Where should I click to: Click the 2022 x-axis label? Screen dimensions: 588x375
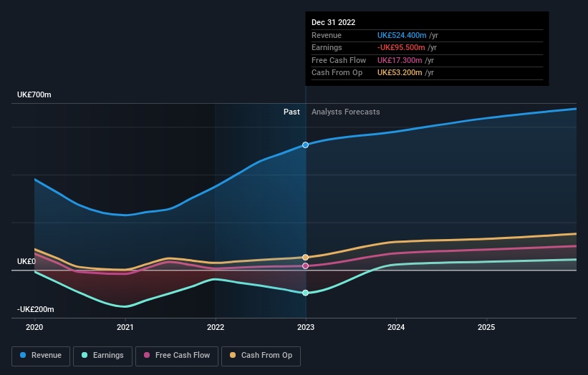click(216, 328)
